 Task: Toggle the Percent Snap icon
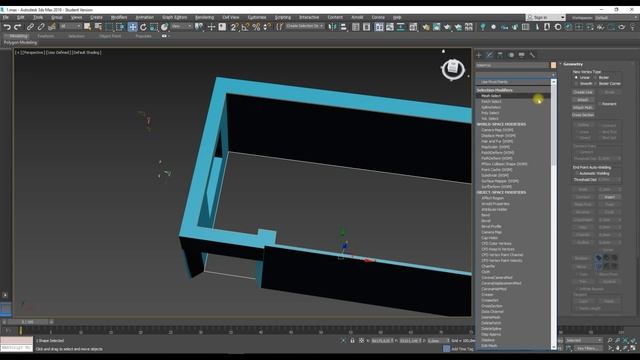coord(256,27)
